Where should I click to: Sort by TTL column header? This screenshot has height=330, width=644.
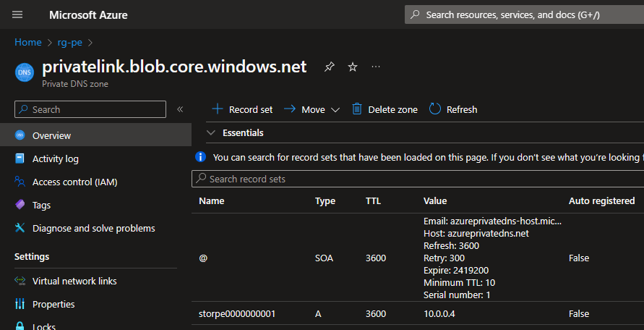pyautogui.click(x=373, y=200)
